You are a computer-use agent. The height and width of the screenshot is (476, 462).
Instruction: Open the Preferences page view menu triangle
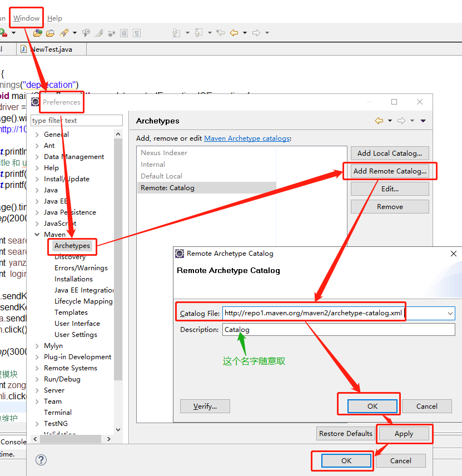click(423, 121)
